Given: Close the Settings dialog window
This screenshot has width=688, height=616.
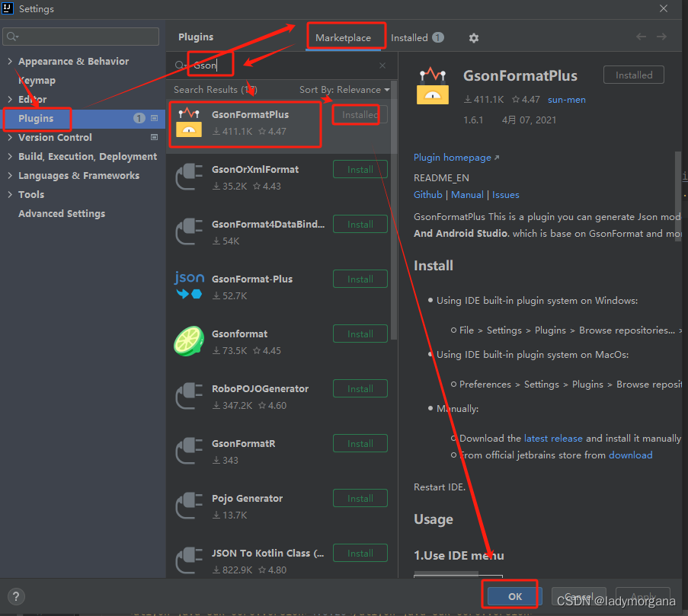Looking at the screenshot, I should pos(664,8).
